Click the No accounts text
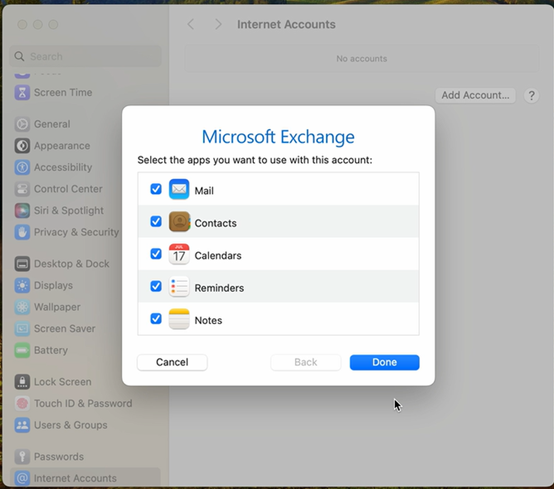554x489 pixels. pyautogui.click(x=361, y=59)
